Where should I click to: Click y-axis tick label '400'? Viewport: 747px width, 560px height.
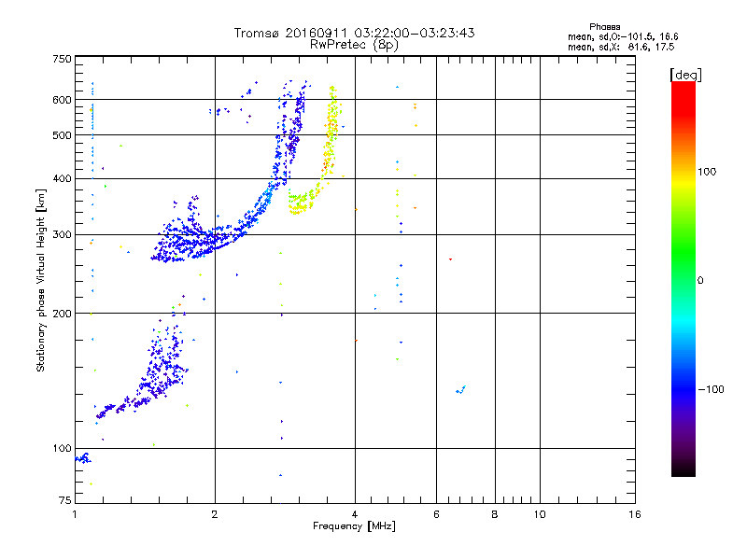click(62, 178)
